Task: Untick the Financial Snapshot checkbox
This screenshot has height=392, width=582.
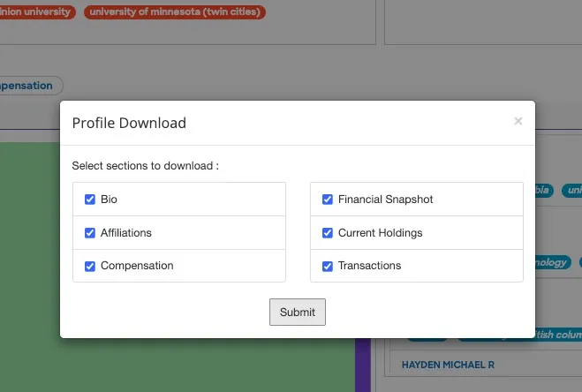Action: pos(328,200)
